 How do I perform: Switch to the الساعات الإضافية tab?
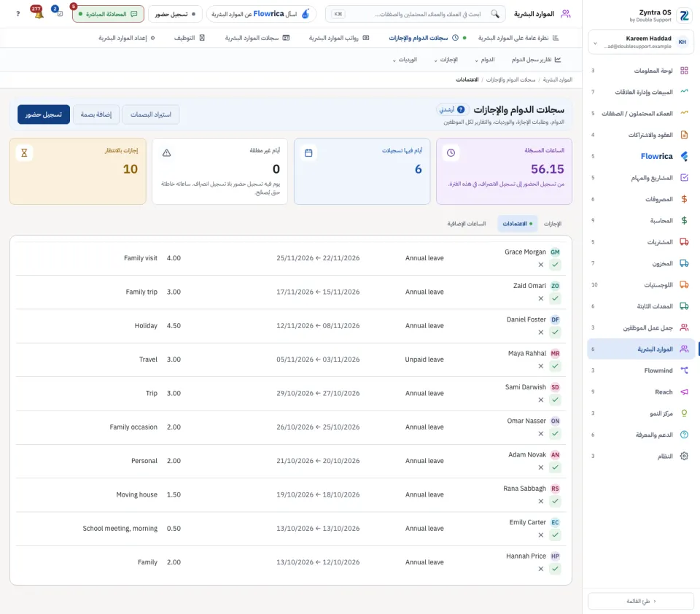pos(467,224)
